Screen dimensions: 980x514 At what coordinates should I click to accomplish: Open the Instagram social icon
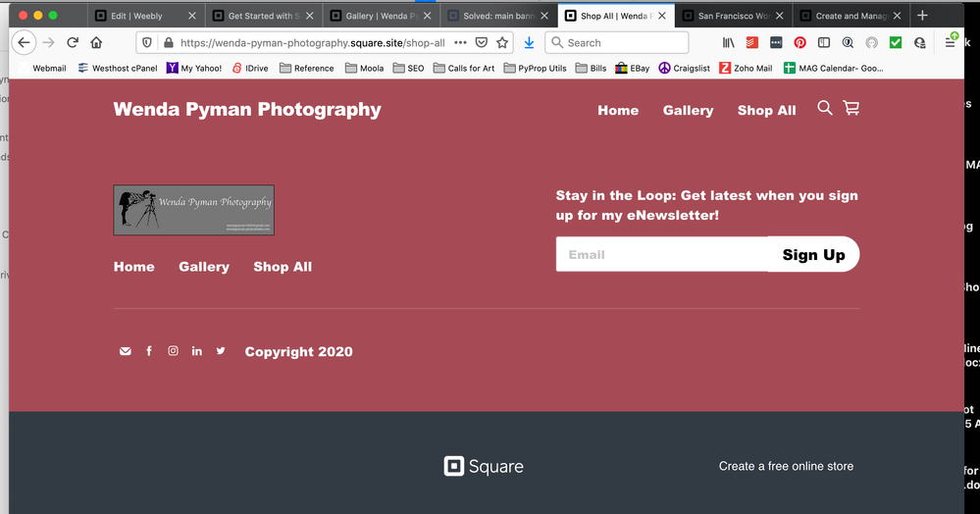pos(173,351)
